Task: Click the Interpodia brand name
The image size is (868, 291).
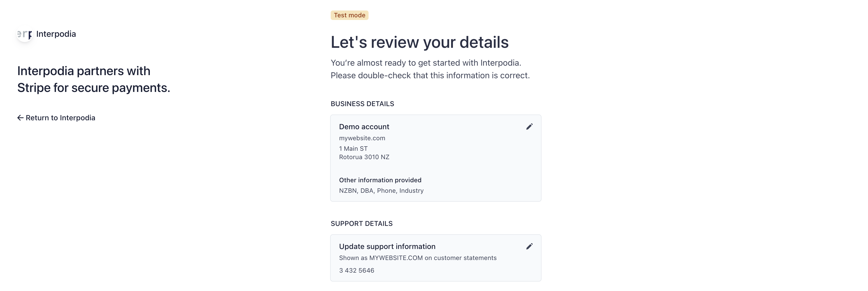Action: pos(56,34)
